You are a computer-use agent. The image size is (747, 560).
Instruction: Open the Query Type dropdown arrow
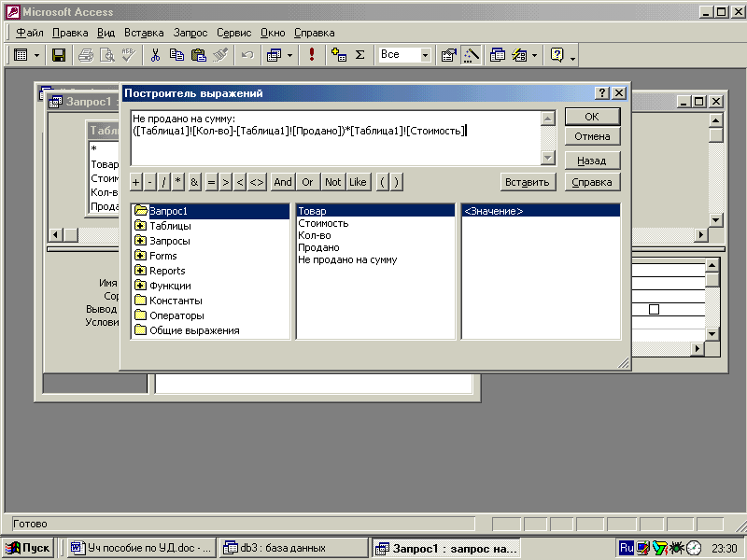pyautogui.click(x=289, y=56)
